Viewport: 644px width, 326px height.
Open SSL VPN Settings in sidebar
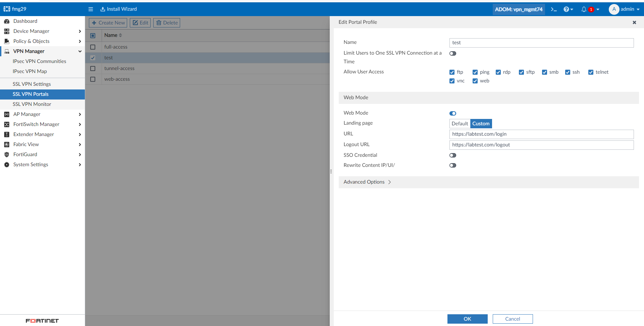point(32,84)
